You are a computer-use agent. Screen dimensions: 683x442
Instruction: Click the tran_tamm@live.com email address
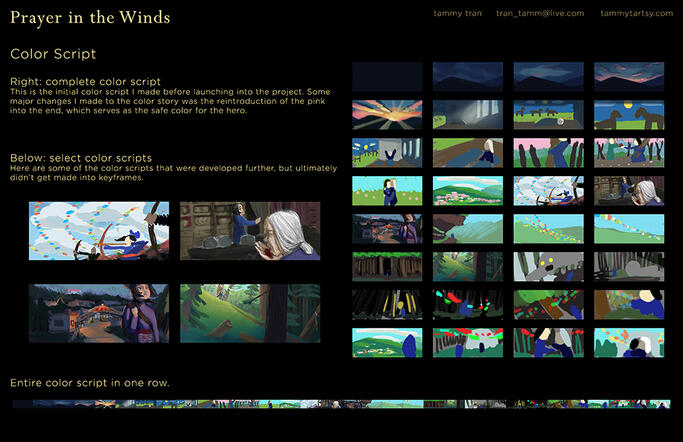pos(539,13)
